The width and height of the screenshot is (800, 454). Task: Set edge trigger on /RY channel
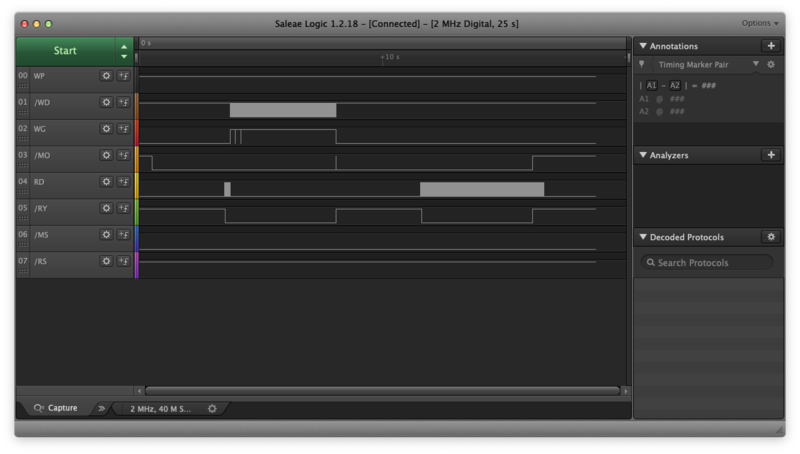point(123,208)
